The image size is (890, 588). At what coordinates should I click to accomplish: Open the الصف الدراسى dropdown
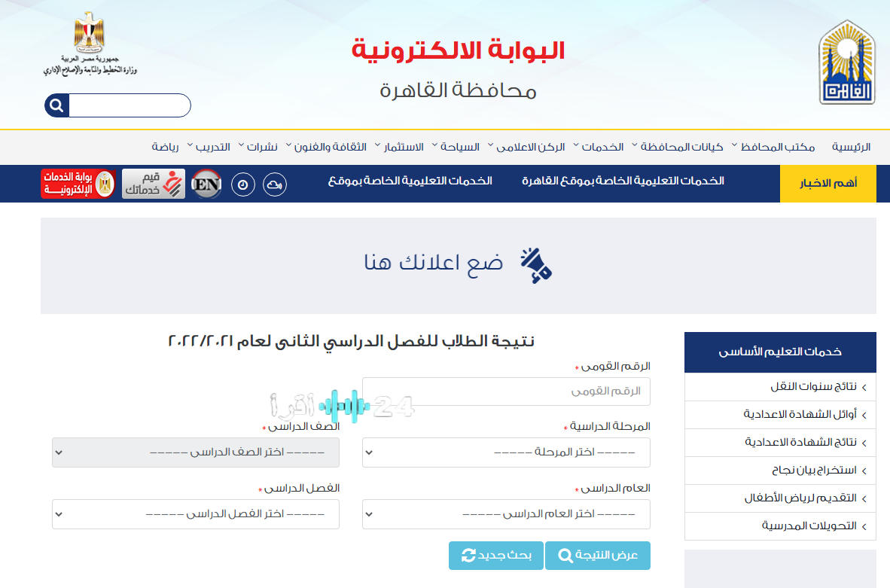[195, 452]
